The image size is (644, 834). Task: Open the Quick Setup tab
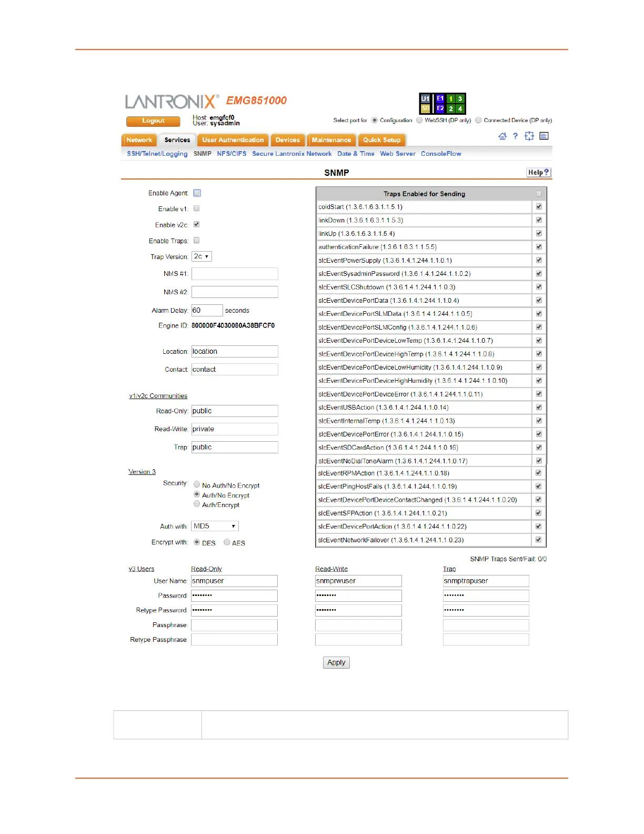pyautogui.click(x=382, y=140)
